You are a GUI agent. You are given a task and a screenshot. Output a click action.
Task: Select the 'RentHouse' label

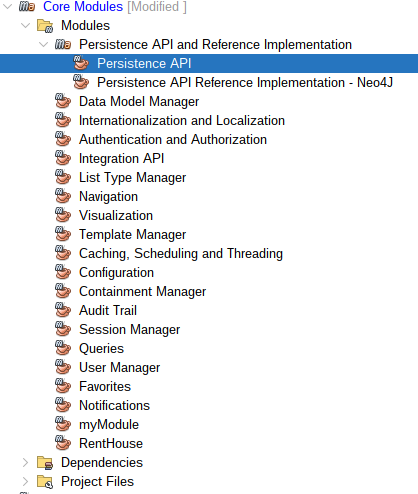pyautogui.click(x=111, y=443)
